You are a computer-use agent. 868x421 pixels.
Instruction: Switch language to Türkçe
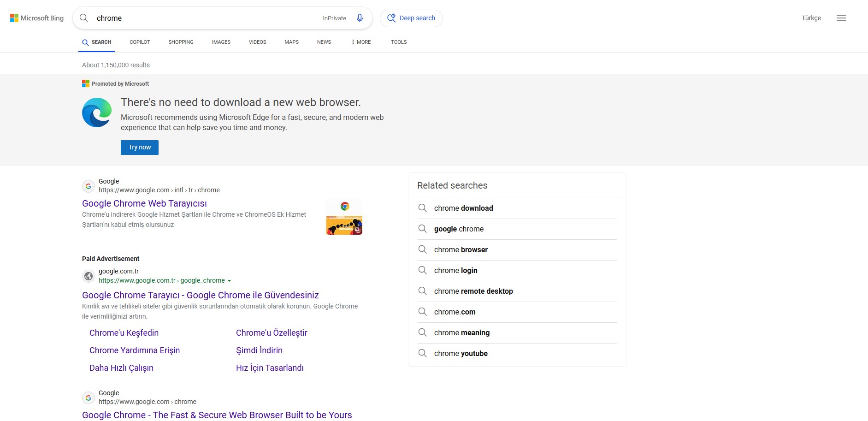point(811,18)
